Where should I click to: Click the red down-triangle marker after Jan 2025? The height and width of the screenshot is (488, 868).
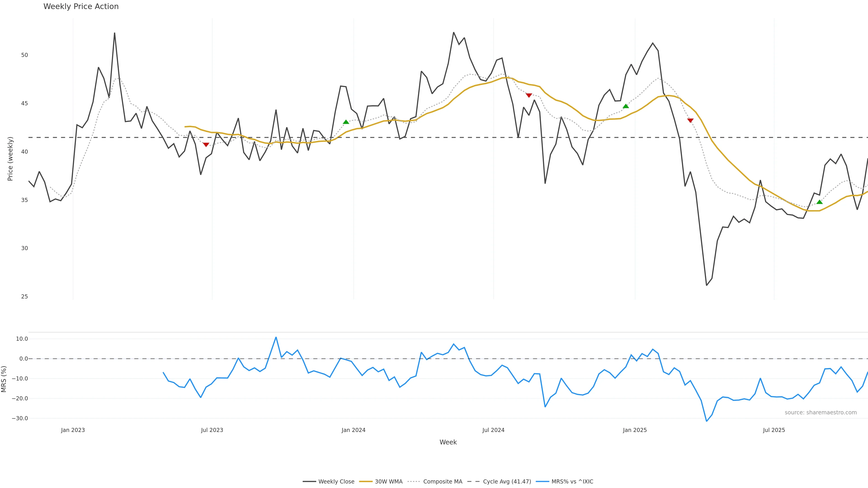click(690, 120)
